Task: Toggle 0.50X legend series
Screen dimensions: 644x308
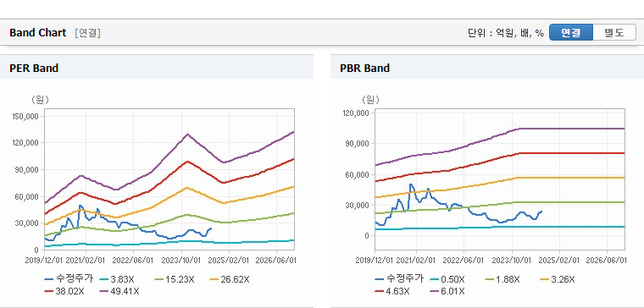Action: [447, 280]
